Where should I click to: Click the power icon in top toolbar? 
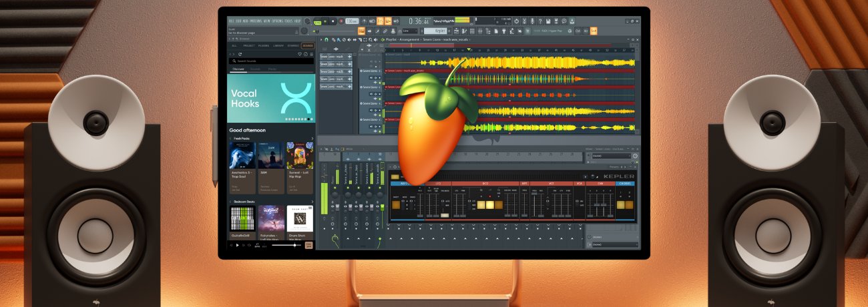[516, 21]
